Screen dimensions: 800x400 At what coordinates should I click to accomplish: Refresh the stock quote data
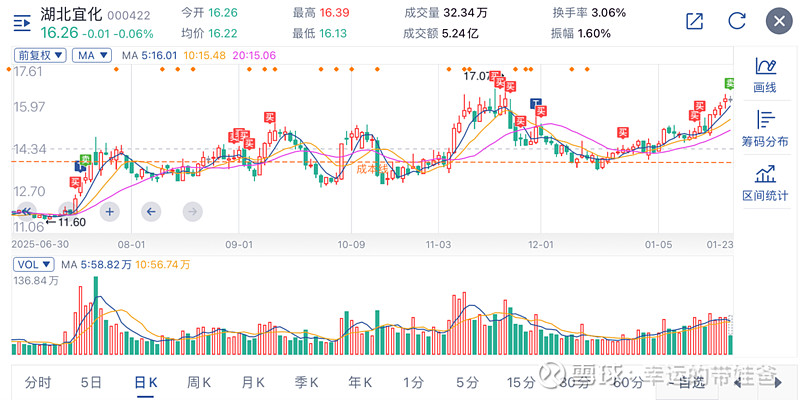coord(737,21)
